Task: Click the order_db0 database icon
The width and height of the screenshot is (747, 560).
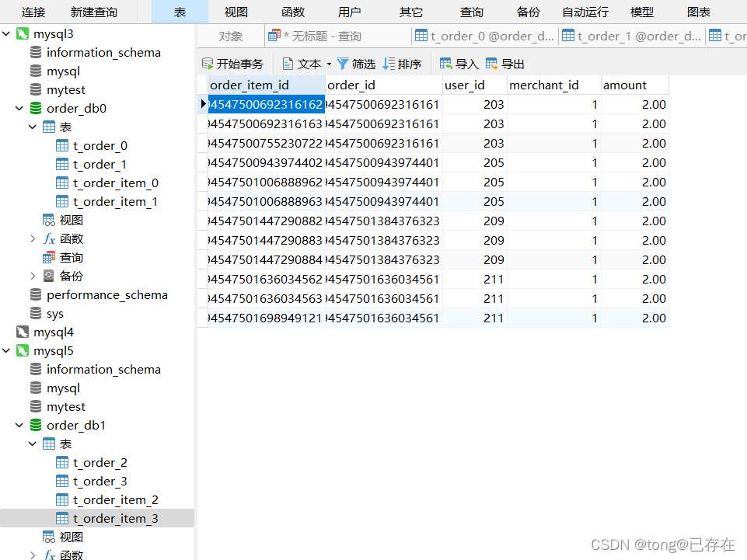Action: (36, 109)
